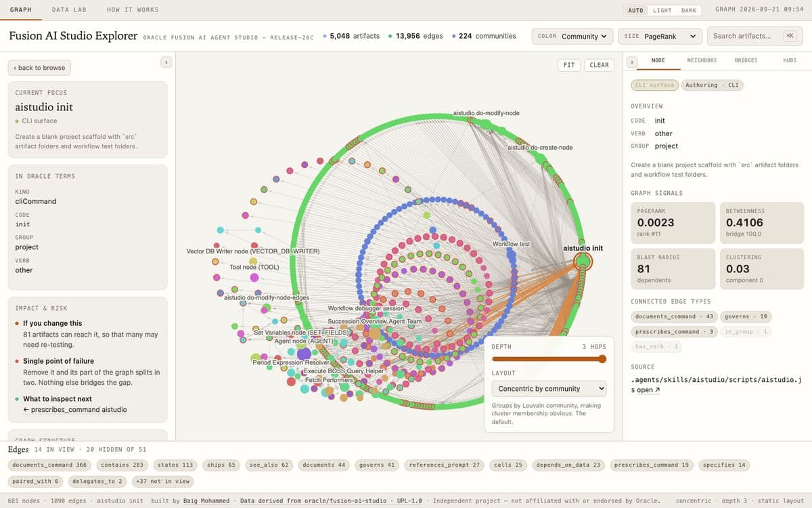This screenshot has height=508, width=812.
Task: Select the Node tab in right panel
Action: (x=658, y=60)
